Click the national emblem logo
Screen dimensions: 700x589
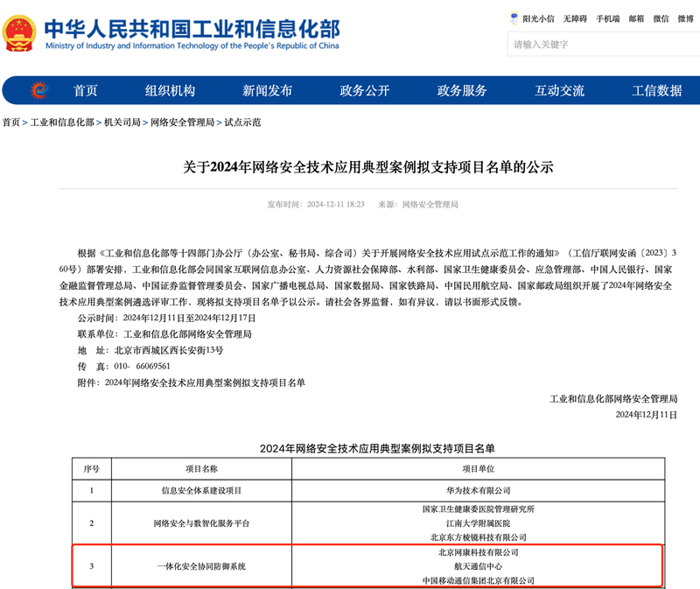click(x=19, y=33)
